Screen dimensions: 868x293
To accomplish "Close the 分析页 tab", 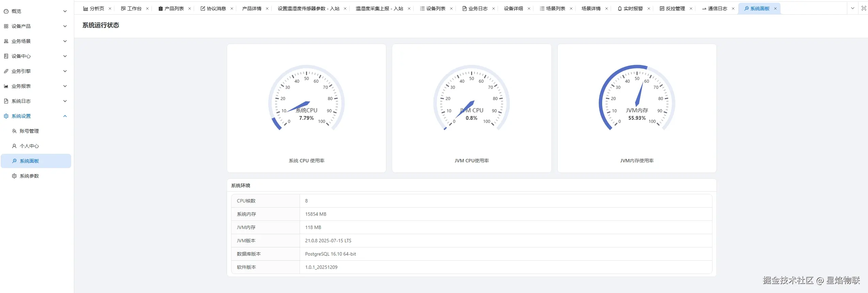I will pyautogui.click(x=110, y=9).
